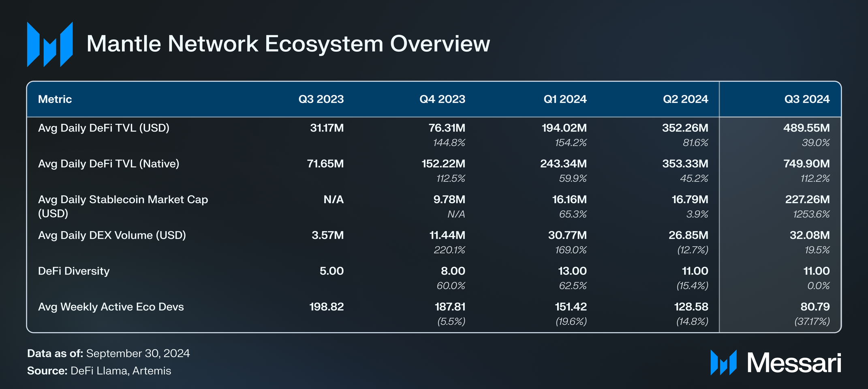Click the 13.00 DeFi Diversity value
Viewport: 868px width, 389px height.
pyautogui.click(x=572, y=271)
